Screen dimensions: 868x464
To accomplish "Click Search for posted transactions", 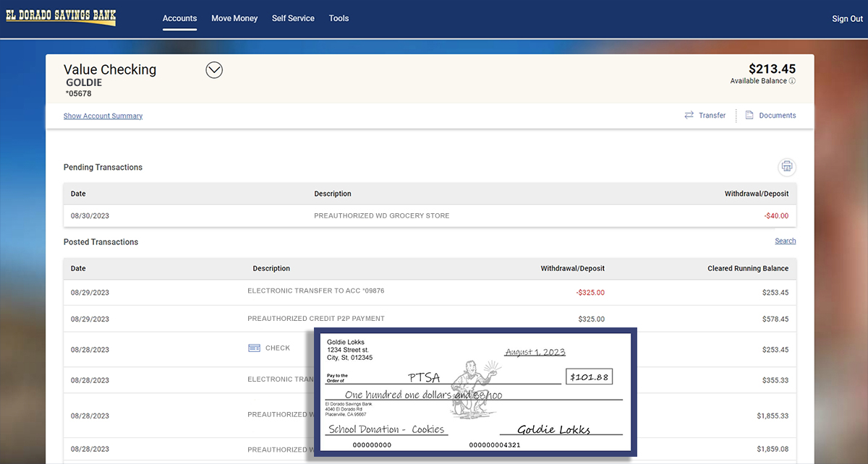I will (785, 241).
